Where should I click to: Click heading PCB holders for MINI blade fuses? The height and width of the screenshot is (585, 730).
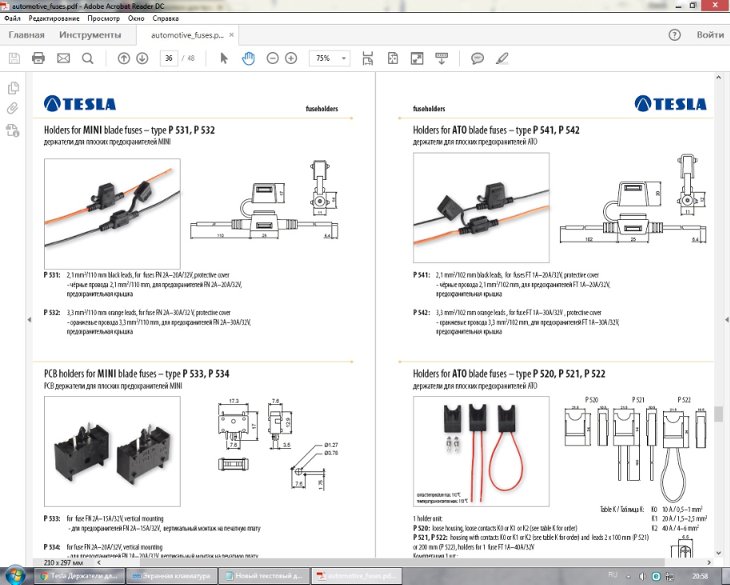[x=136, y=374]
